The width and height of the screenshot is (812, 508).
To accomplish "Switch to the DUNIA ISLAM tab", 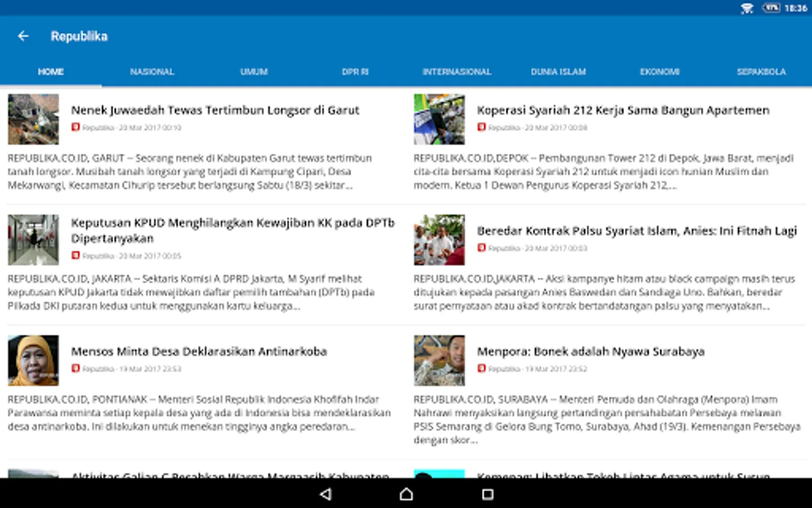I will (x=558, y=72).
